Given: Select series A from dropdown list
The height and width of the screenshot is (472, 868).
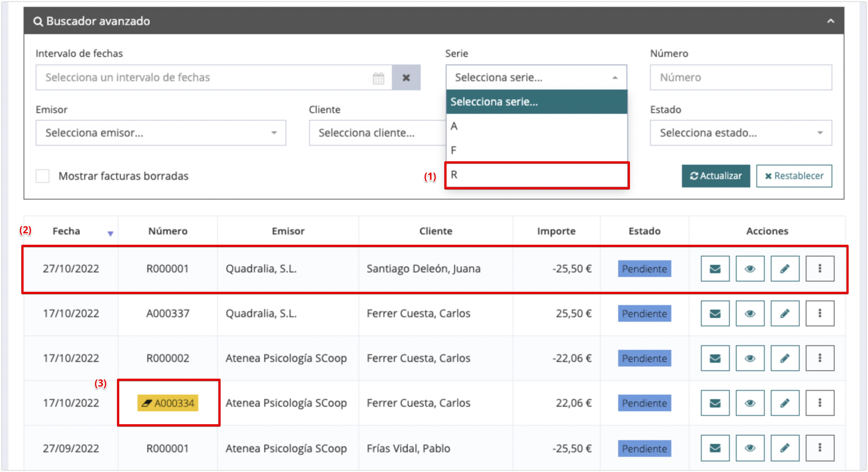Looking at the screenshot, I should coord(537,126).
